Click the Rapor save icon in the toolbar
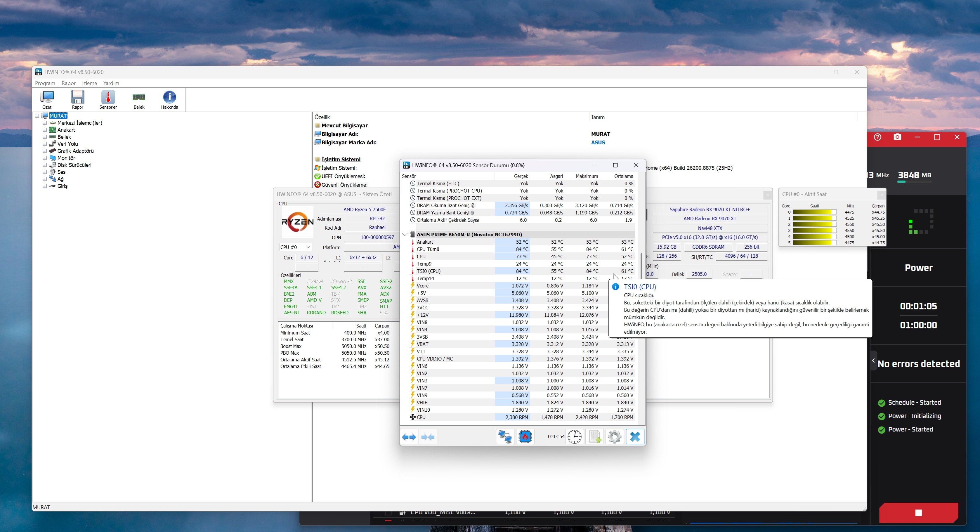 (78, 100)
